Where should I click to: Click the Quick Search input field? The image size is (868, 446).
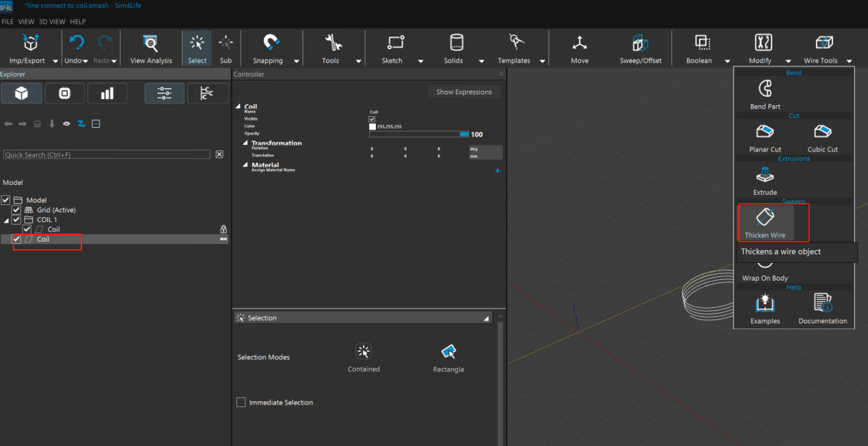[107, 155]
